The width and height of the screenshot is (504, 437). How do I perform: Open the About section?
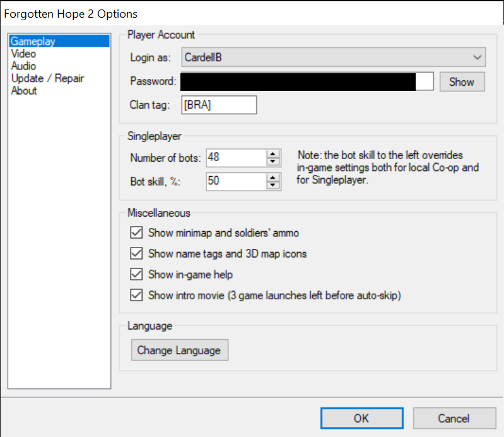(x=24, y=90)
